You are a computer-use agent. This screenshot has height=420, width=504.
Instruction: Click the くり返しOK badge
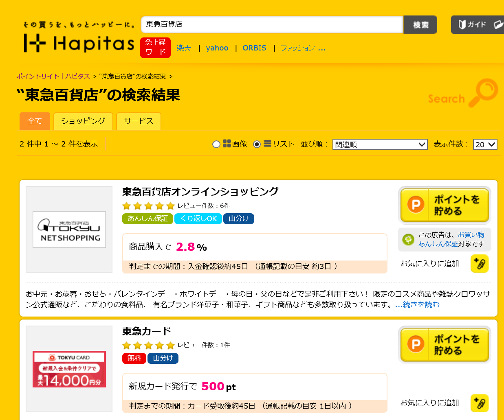[198, 219]
